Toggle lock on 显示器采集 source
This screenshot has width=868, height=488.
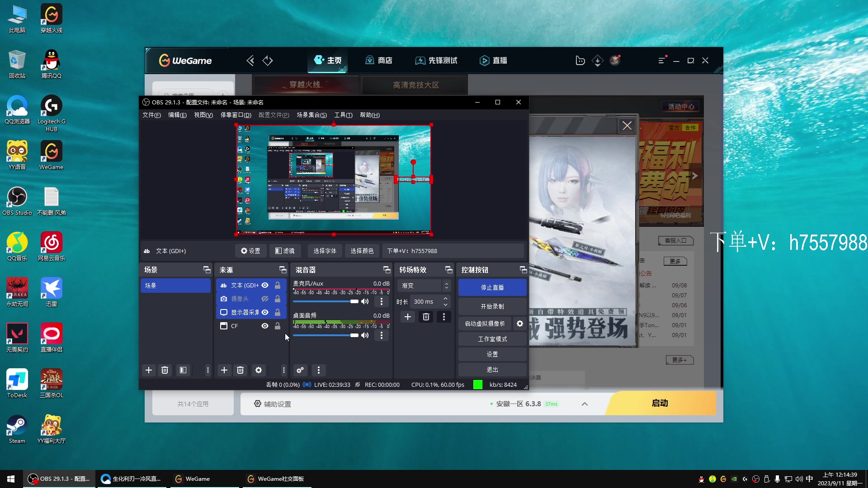point(278,312)
